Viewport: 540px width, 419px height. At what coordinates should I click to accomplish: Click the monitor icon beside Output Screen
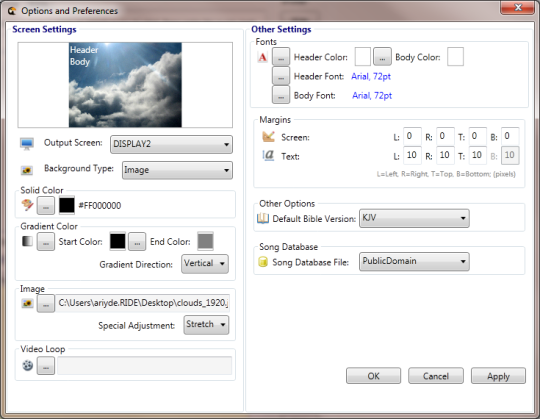(27, 143)
